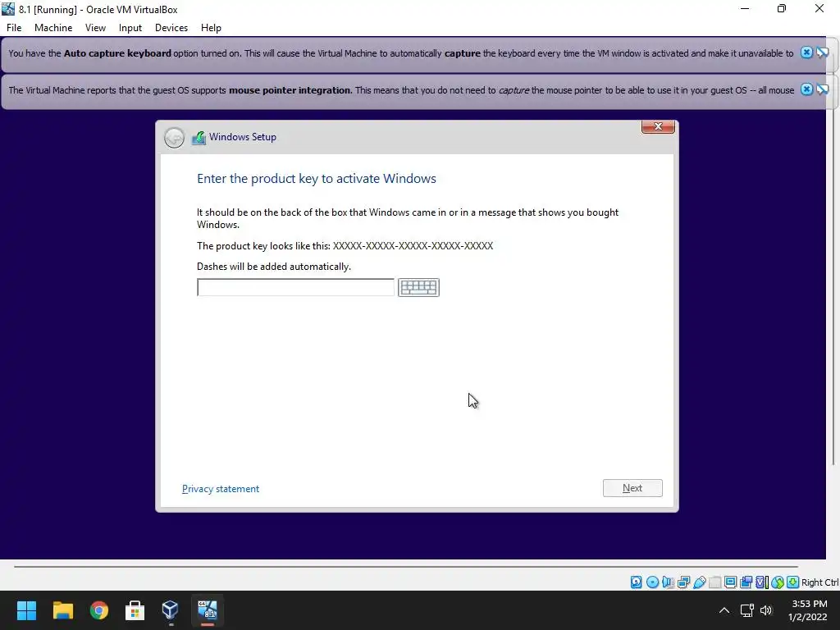Click don't-show-again icon on keyboard capture notice
The height and width of the screenshot is (630, 840).
coord(822,52)
